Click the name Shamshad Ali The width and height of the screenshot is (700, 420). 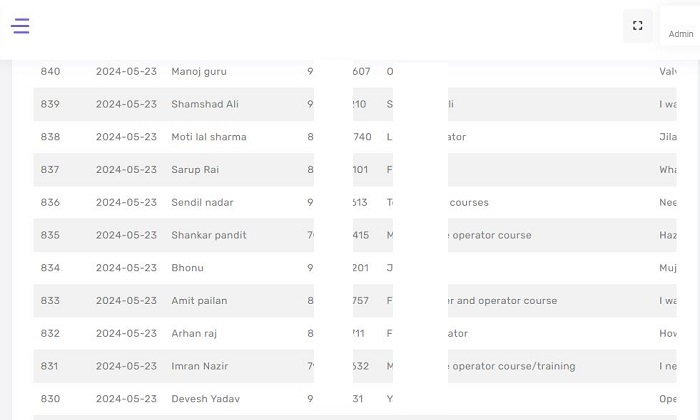pos(205,104)
